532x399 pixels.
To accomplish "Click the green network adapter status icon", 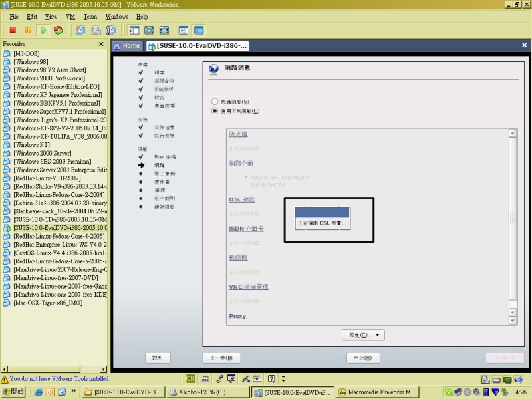I will tap(507, 380).
